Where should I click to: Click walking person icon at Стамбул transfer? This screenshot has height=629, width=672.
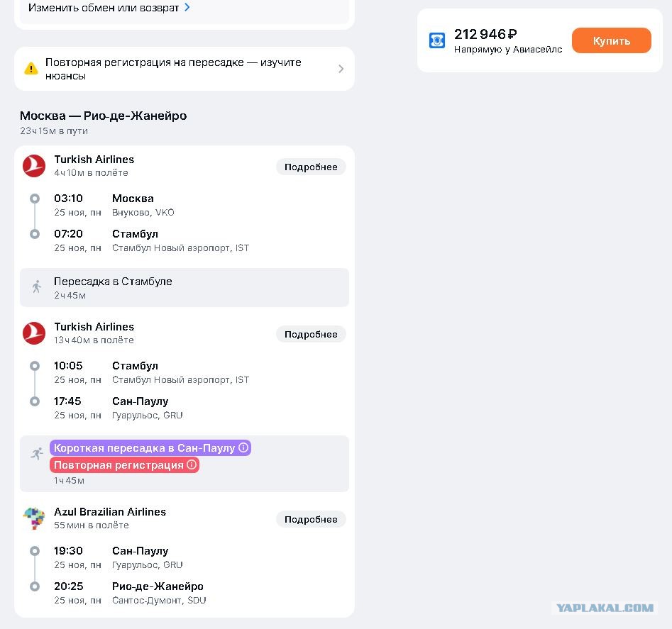[x=37, y=286]
